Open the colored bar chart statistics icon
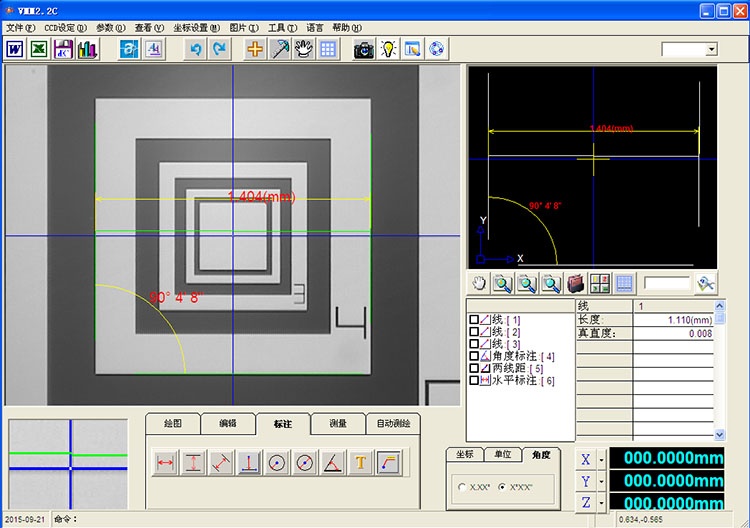Viewport: 750px width, 528px height. pyautogui.click(x=88, y=49)
